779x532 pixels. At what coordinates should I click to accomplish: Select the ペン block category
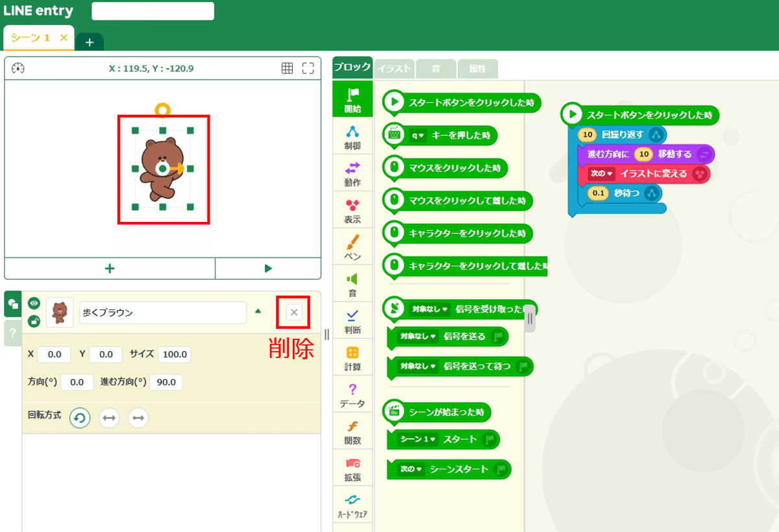point(352,248)
